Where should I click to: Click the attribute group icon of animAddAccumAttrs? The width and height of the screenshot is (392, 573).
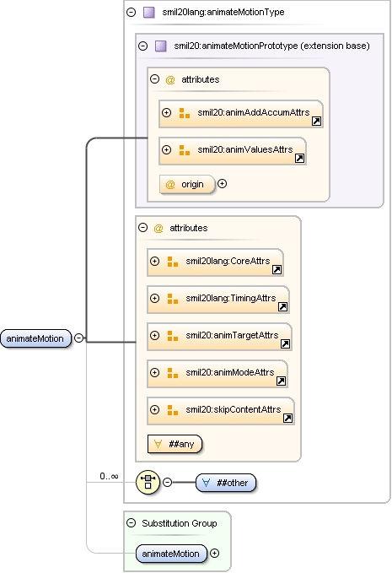click(x=185, y=113)
